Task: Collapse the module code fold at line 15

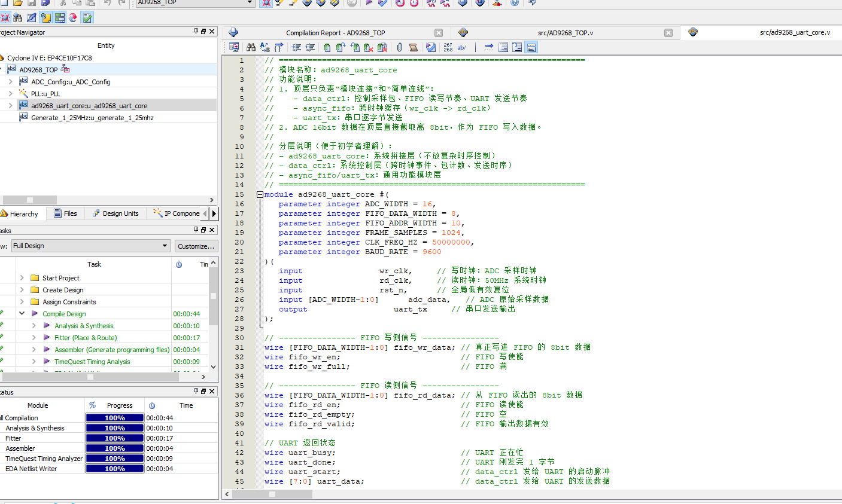Action: tap(260, 194)
